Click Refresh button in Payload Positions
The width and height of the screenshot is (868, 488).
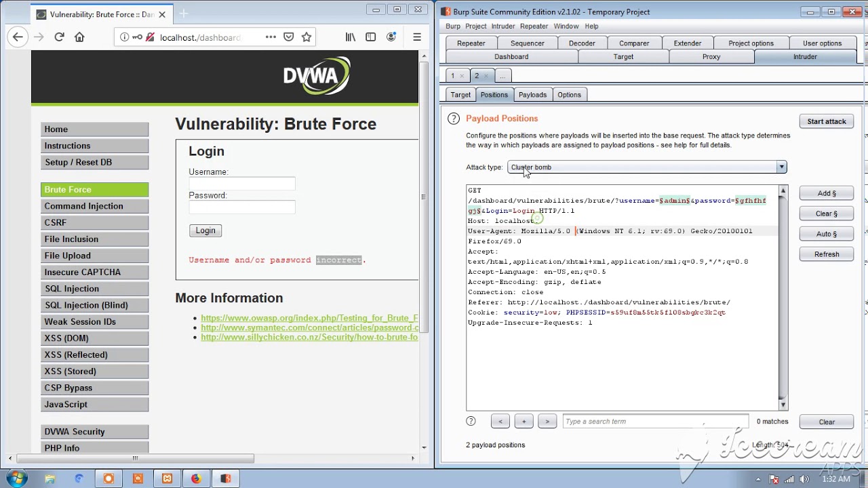tap(826, 254)
